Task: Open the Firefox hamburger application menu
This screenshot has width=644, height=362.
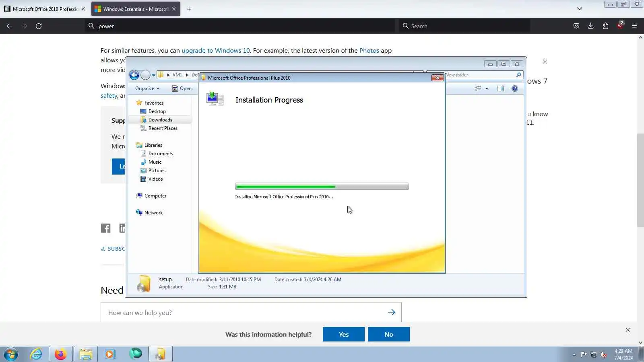Action: 634,26
